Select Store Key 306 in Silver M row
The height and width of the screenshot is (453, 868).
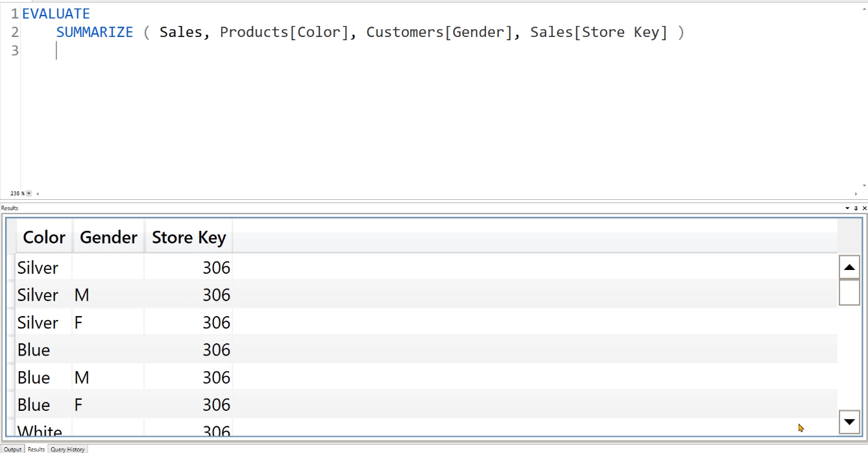[x=188, y=295]
